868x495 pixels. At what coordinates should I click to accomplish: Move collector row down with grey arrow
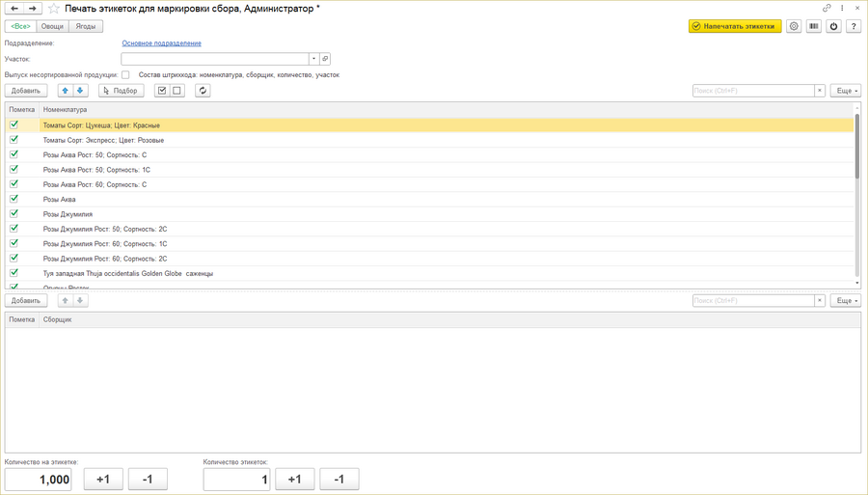(80, 300)
